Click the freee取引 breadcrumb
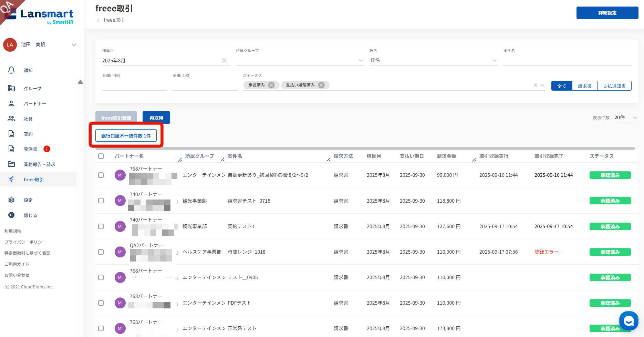 (x=114, y=20)
